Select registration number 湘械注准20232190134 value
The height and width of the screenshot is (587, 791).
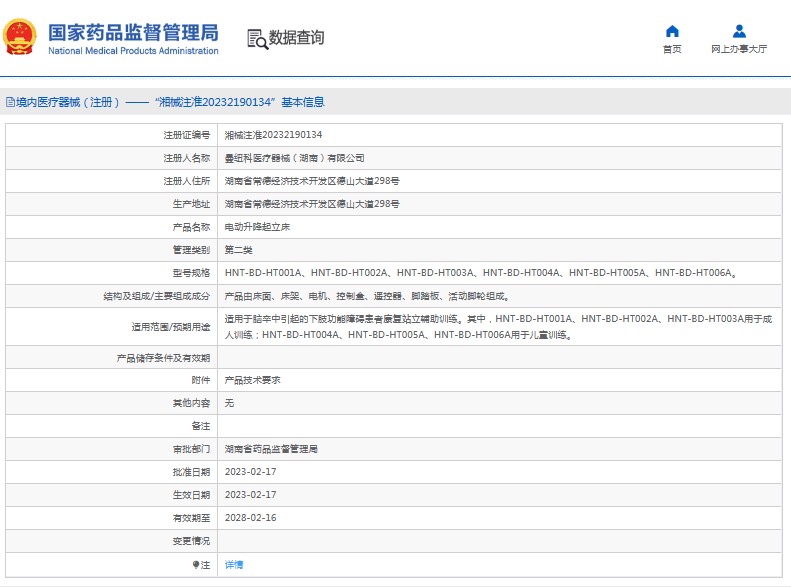click(x=273, y=135)
